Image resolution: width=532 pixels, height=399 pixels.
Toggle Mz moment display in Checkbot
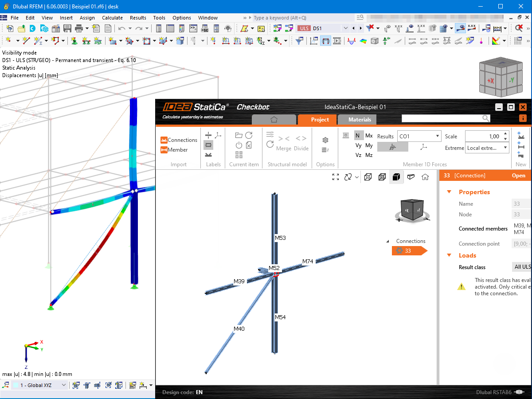pos(369,155)
